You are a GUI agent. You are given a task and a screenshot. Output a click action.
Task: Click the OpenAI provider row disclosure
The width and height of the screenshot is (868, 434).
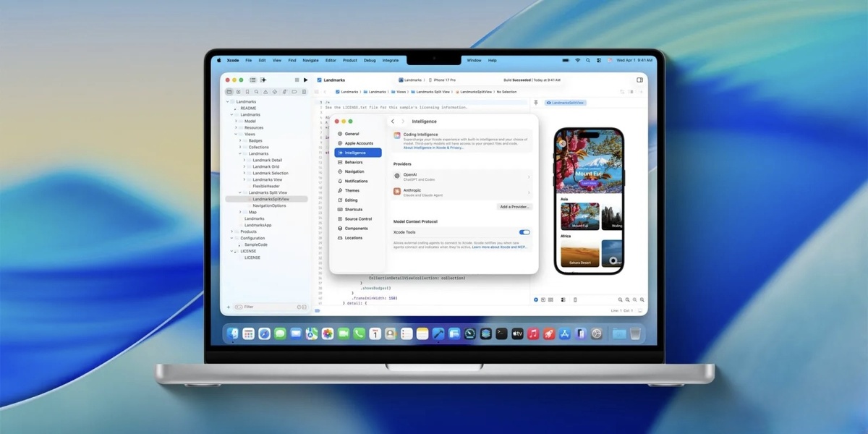coord(528,178)
